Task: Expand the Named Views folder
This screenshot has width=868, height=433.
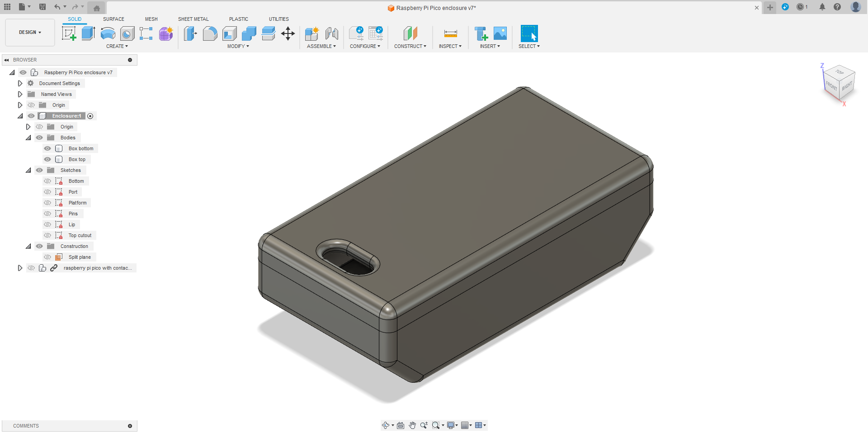Action: click(20, 94)
